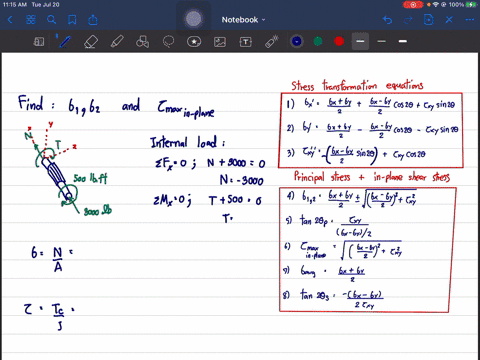
Task: Select the Shapes tool
Action: tap(143, 42)
